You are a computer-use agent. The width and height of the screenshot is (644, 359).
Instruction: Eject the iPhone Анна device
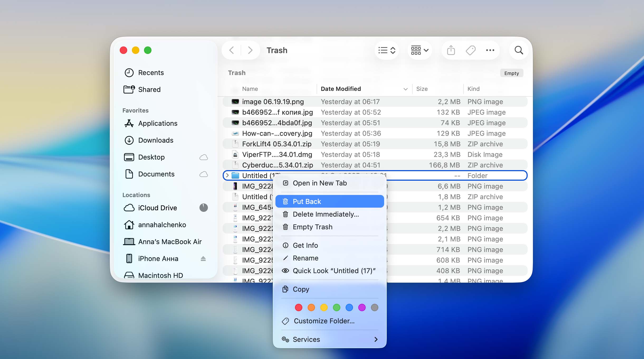point(203,259)
